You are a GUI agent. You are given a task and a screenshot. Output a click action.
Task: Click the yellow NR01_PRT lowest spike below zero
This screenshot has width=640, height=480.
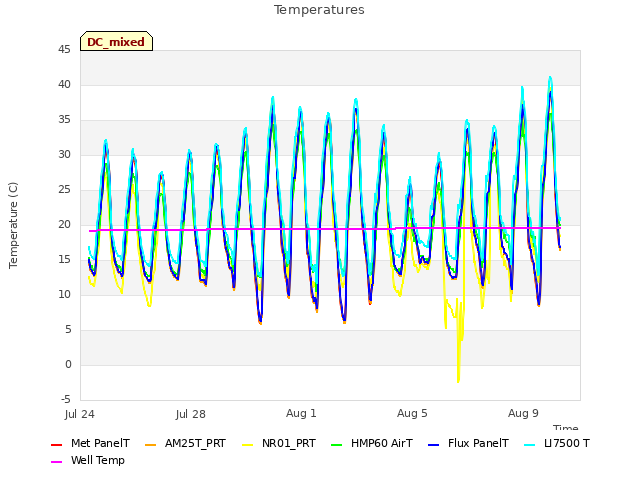tap(458, 380)
